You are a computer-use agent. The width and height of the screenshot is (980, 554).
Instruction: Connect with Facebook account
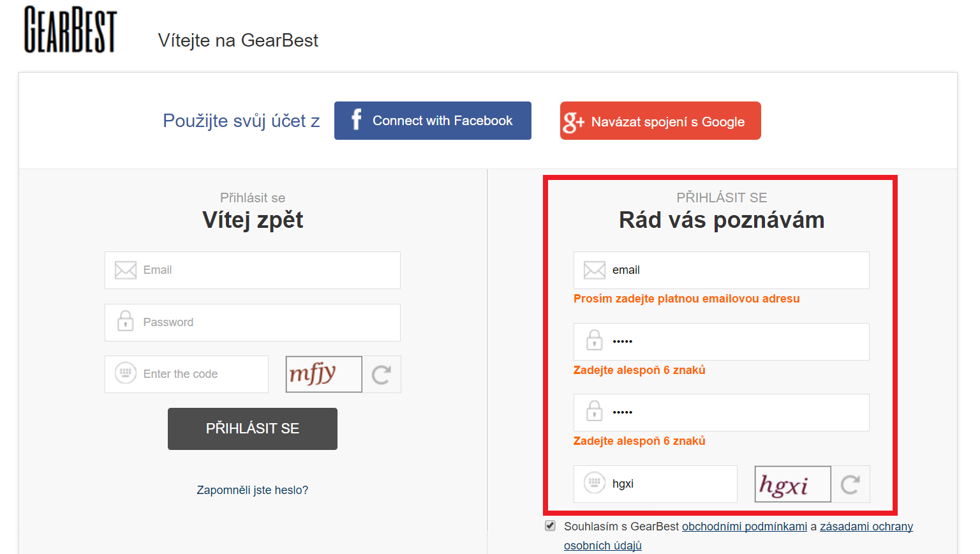tap(433, 121)
